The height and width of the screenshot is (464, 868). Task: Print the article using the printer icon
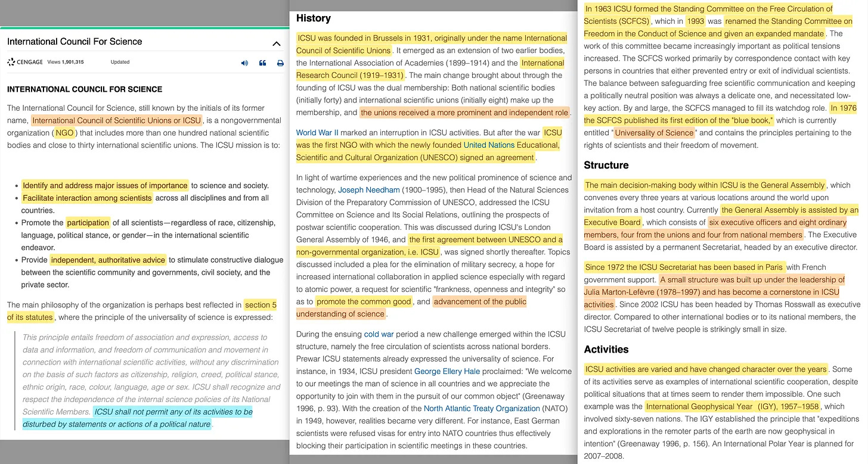pos(280,63)
